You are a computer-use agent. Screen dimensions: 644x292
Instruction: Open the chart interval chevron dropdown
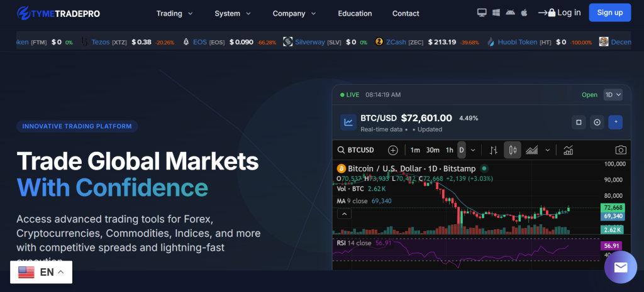tap(473, 150)
